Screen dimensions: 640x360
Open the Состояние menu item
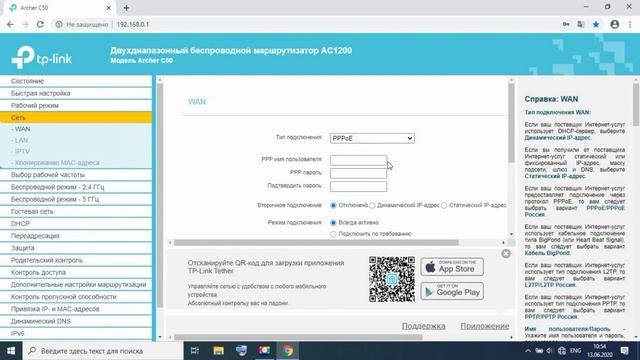click(76, 81)
